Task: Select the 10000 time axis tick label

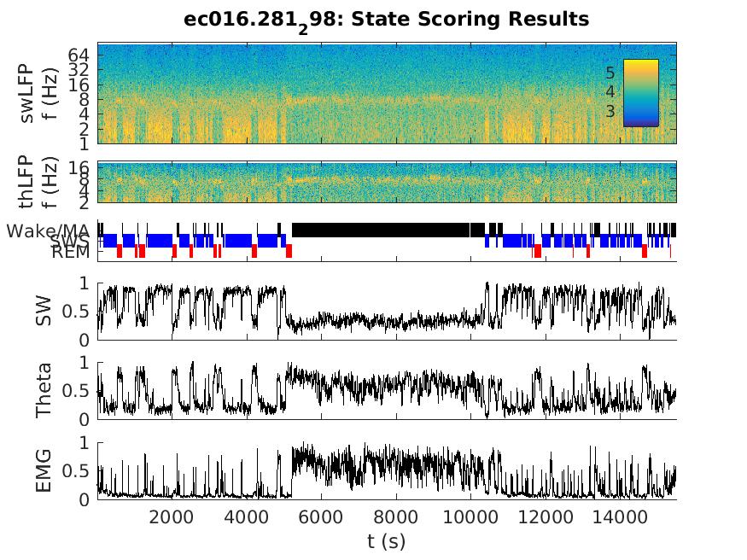Action: (x=470, y=516)
